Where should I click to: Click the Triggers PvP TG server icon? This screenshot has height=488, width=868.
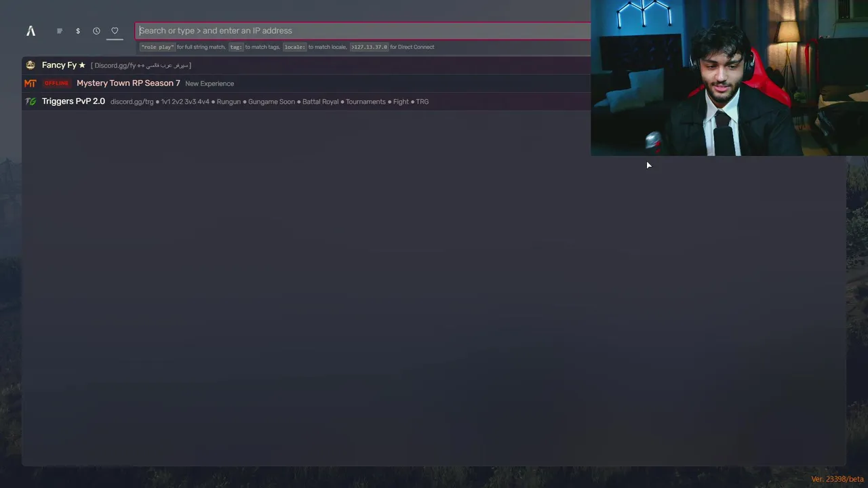pos(31,102)
